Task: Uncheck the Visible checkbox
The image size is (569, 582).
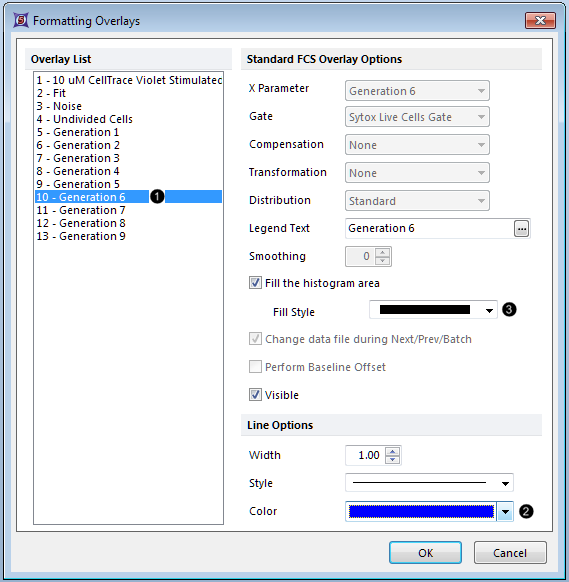Action: point(255,395)
